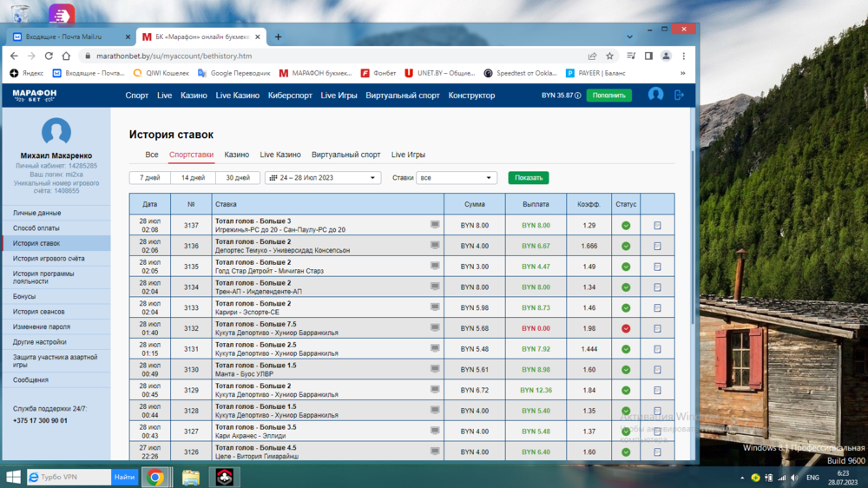Switch to the Казино history tab
The image size is (868, 488).
tap(236, 155)
